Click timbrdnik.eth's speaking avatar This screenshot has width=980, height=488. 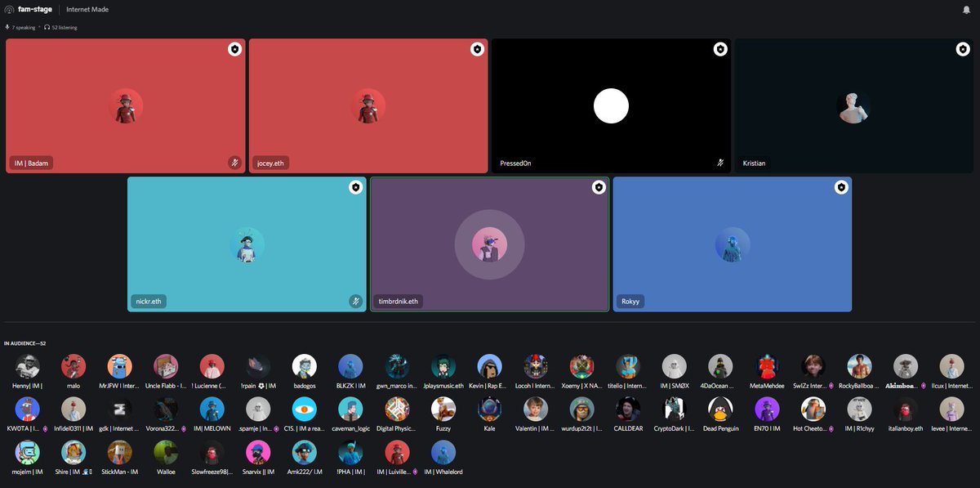[489, 244]
